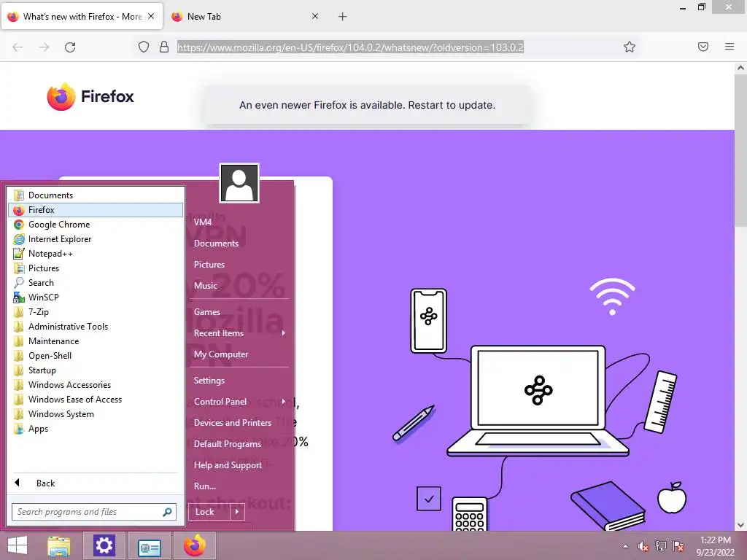
Task: Open the gear settings app on taskbar
Action: (x=104, y=545)
